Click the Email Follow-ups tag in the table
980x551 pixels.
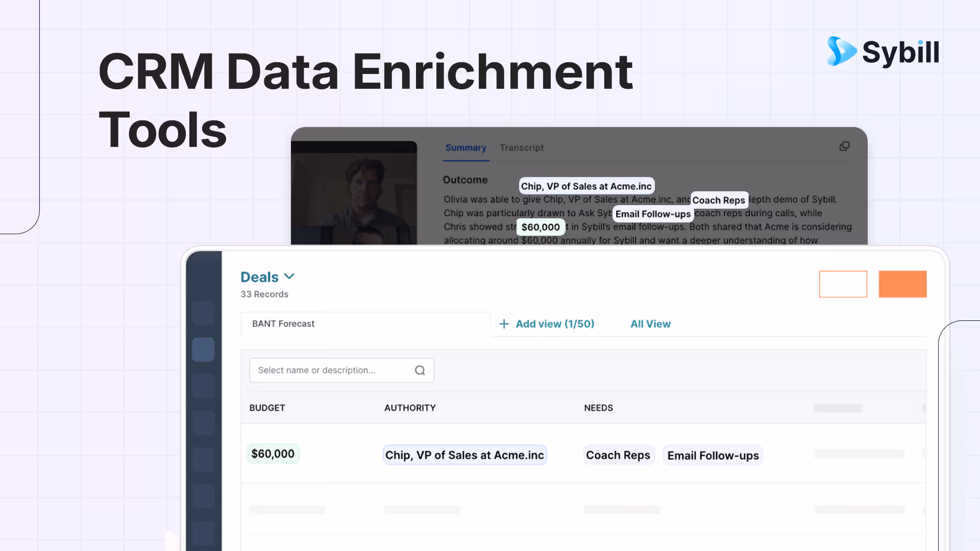point(713,455)
